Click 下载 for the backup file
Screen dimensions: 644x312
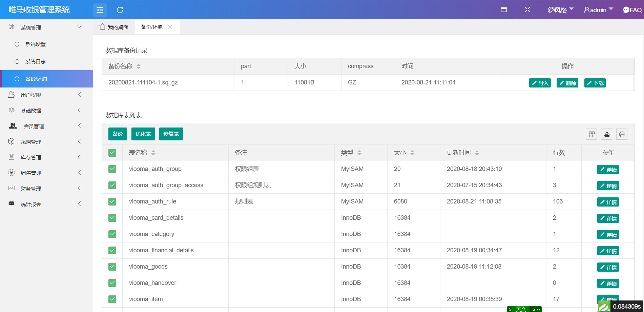click(595, 83)
